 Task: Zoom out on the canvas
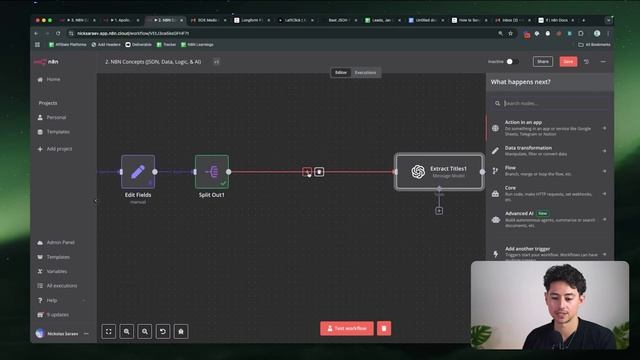[x=144, y=331]
